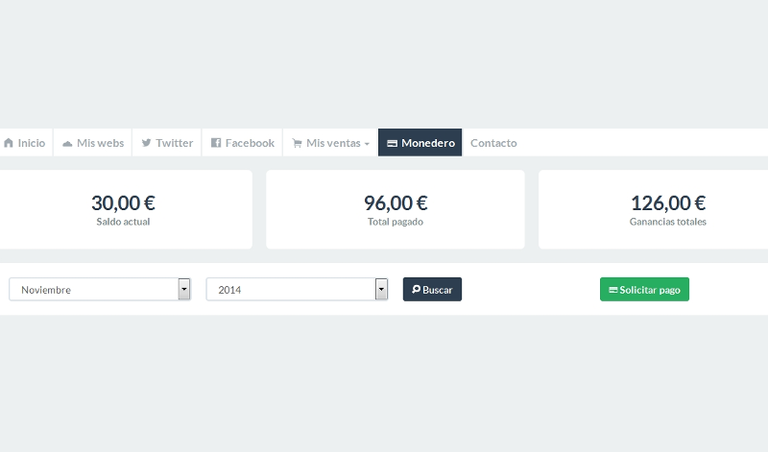Click the shopping cart icon for Mis ventas
The width and height of the screenshot is (768, 452).
click(297, 143)
